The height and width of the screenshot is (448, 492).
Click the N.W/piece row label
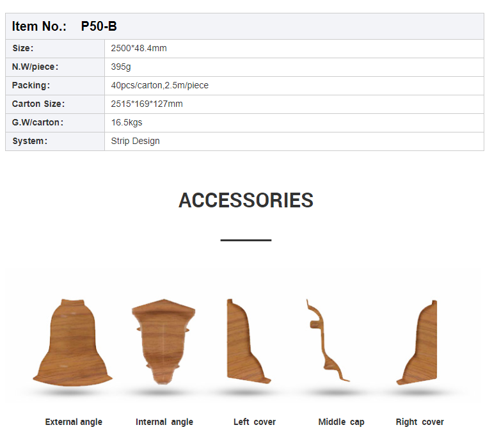[35, 67]
